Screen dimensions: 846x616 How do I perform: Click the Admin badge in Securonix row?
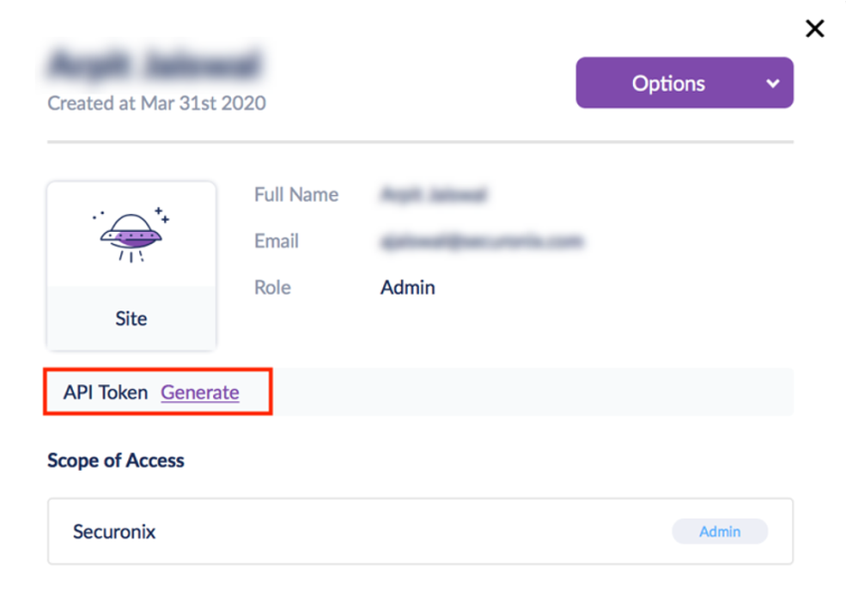[x=720, y=531]
